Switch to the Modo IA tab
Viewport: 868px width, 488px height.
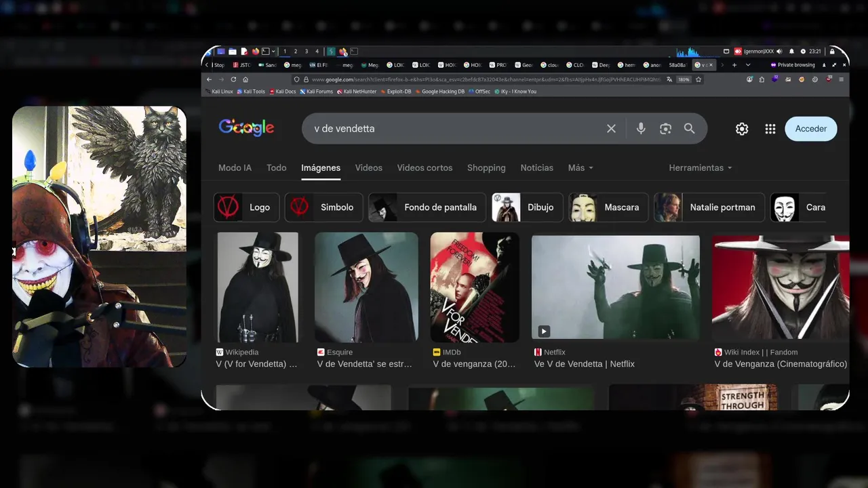(x=235, y=167)
